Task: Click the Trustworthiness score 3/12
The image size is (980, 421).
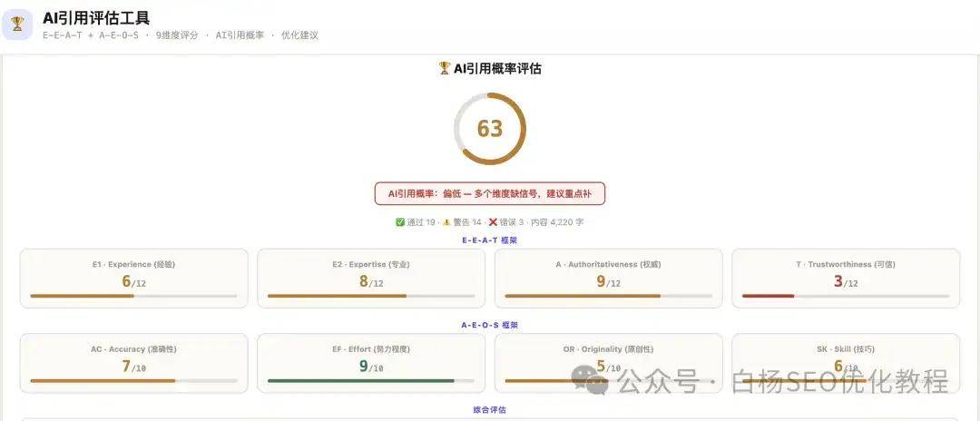Action: coord(846,281)
